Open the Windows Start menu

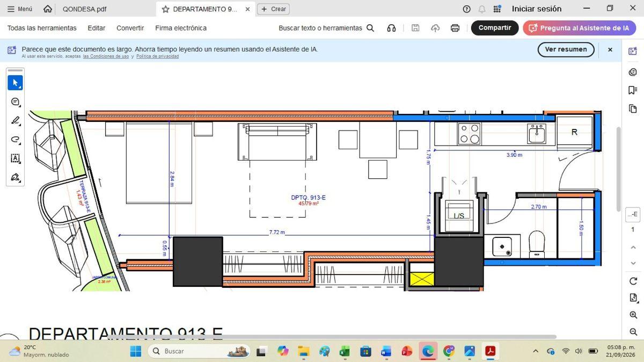[136, 351]
